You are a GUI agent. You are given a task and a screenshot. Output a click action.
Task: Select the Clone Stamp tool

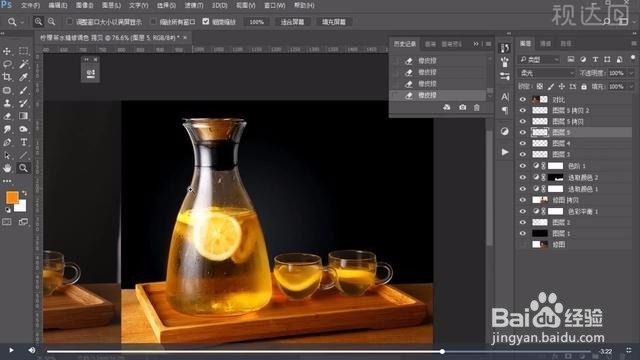click(7, 103)
